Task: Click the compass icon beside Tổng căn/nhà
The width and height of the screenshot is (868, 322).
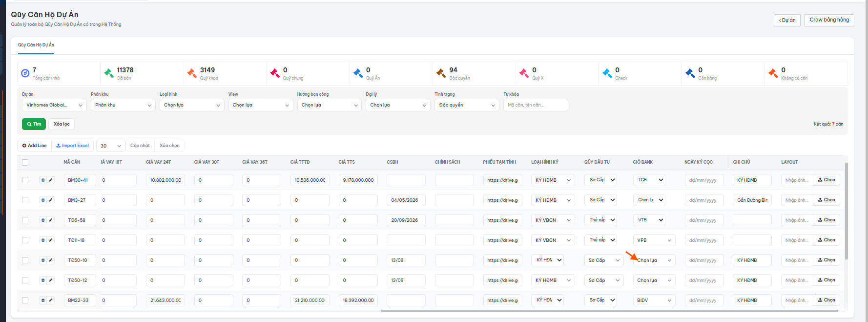Action: point(25,73)
